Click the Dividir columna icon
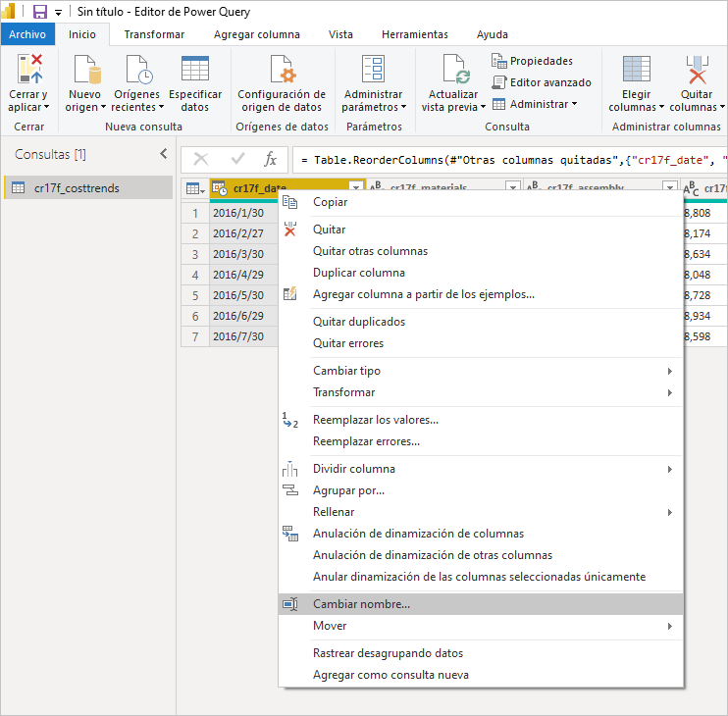 [289, 469]
